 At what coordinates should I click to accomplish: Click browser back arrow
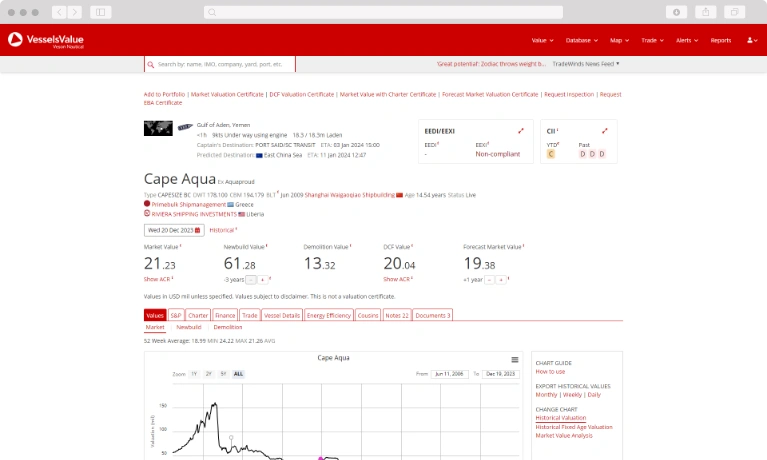click(x=59, y=12)
